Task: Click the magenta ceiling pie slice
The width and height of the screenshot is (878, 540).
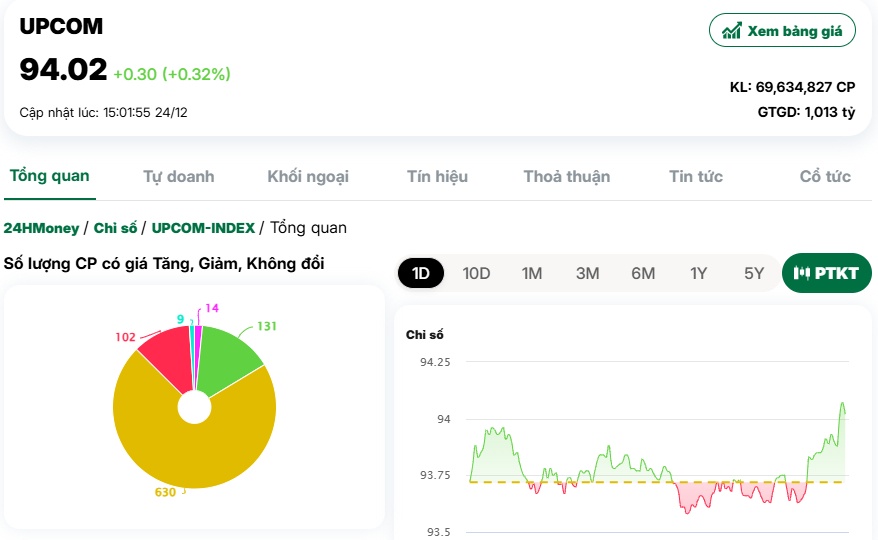Action: point(198,353)
